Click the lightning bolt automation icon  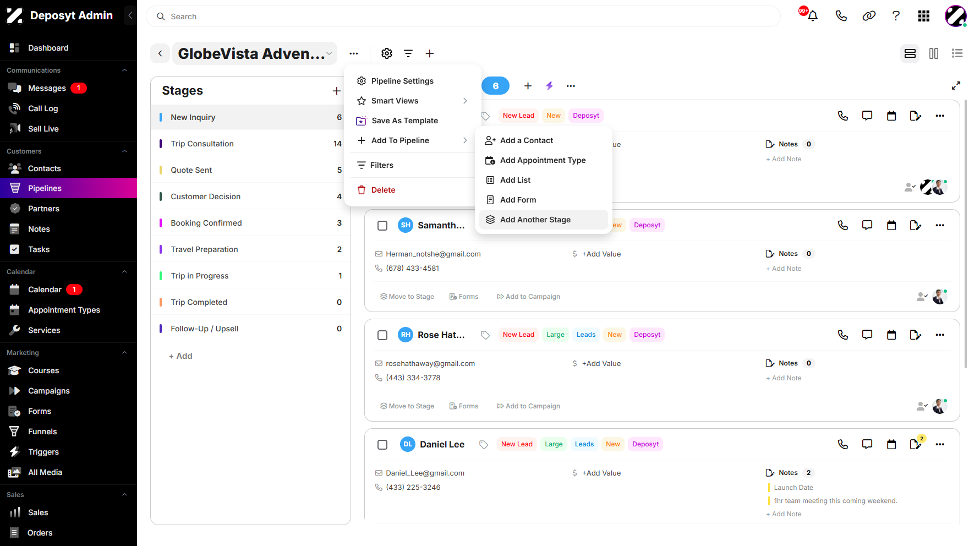pyautogui.click(x=549, y=86)
